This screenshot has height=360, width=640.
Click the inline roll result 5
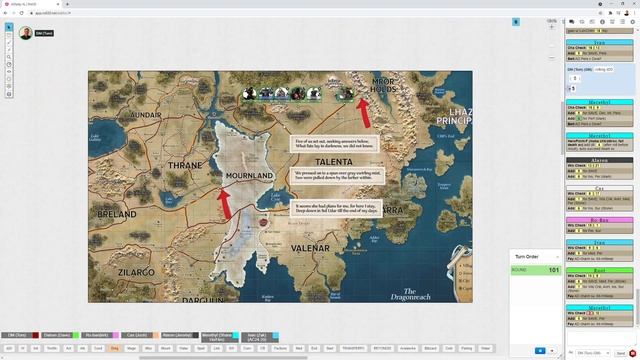tap(573, 89)
